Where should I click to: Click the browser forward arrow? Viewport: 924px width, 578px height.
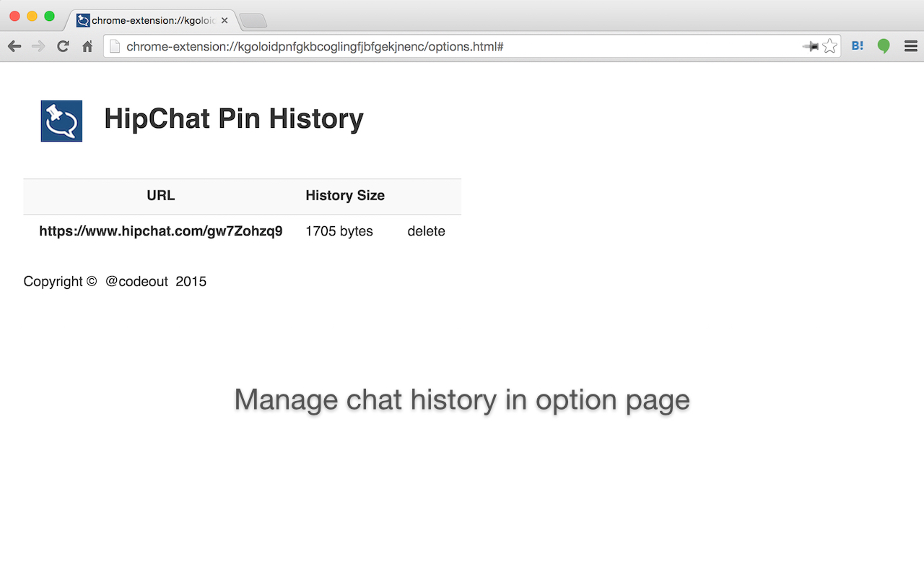pos(38,46)
